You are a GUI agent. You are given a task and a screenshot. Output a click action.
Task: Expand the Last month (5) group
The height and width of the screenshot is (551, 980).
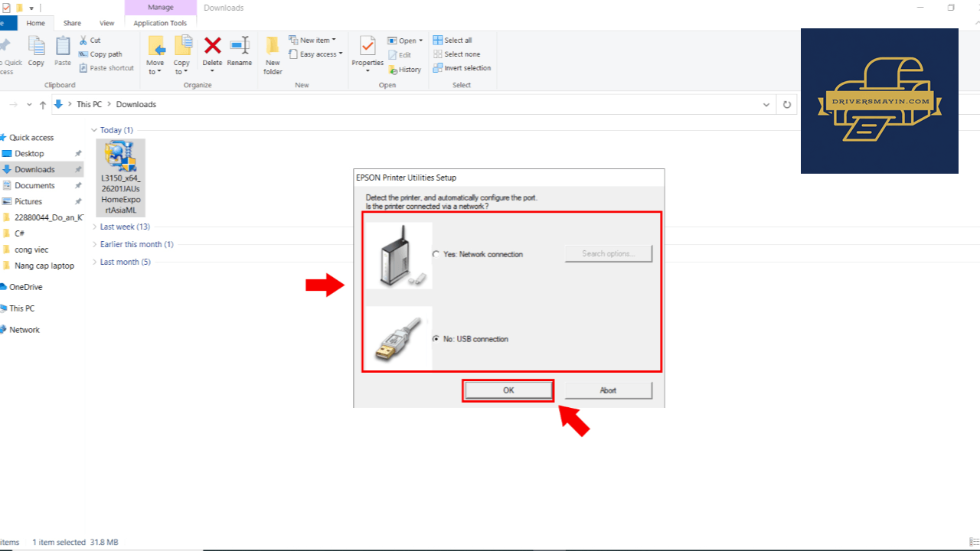(x=95, y=262)
